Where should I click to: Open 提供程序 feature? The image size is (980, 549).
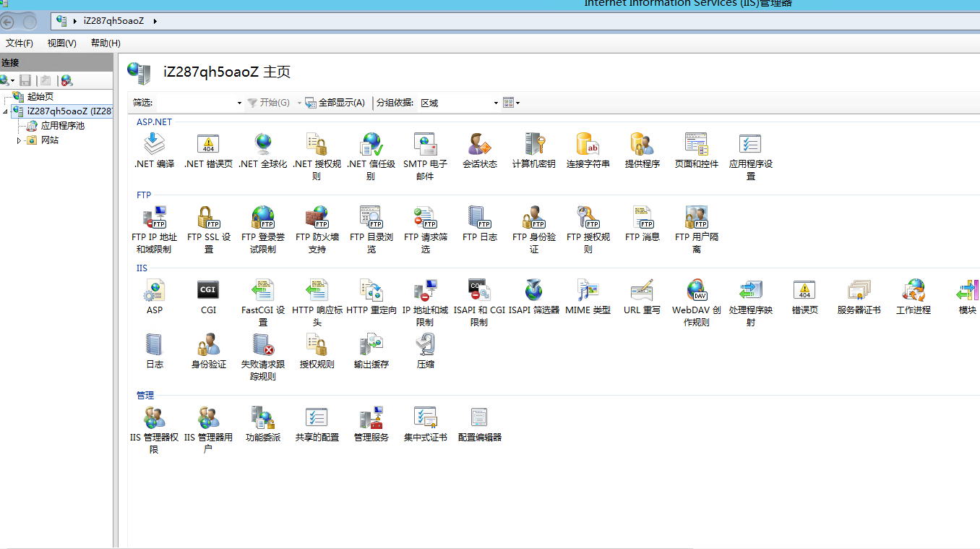(642, 150)
